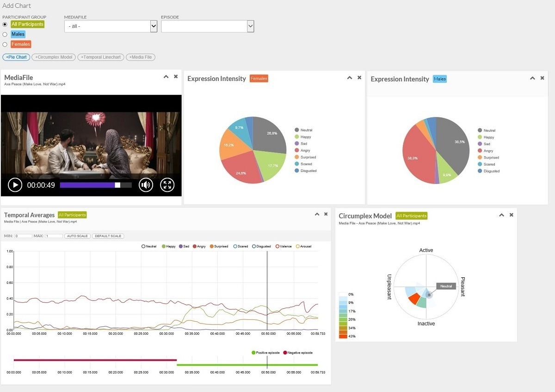Add a Circumplex Model chart

point(54,57)
